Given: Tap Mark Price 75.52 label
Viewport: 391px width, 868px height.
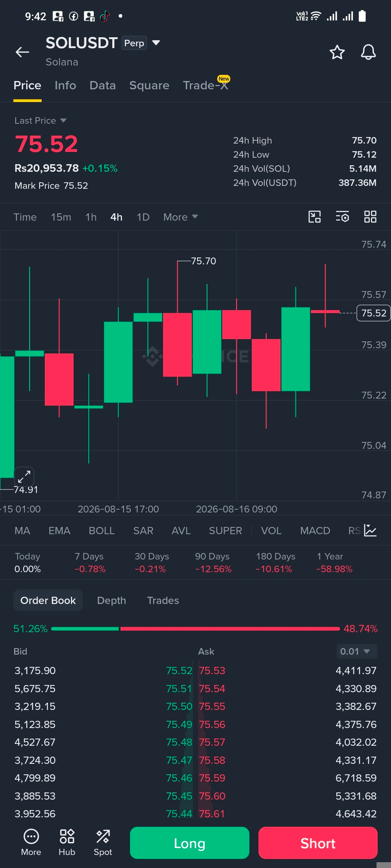Looking at the screenshot, I should point(51,186).
